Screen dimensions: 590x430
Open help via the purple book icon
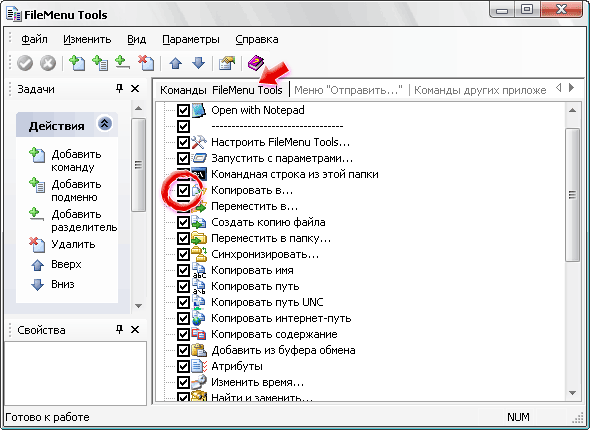point(256,63)
